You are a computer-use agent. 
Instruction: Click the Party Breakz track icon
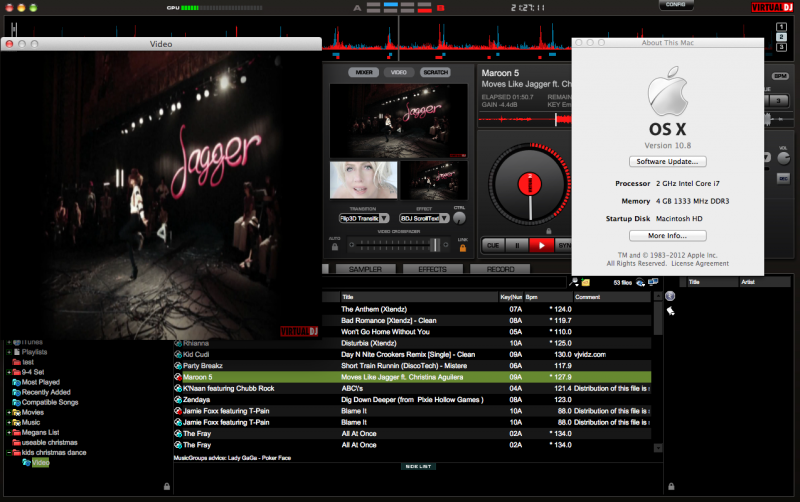point(178,366)
